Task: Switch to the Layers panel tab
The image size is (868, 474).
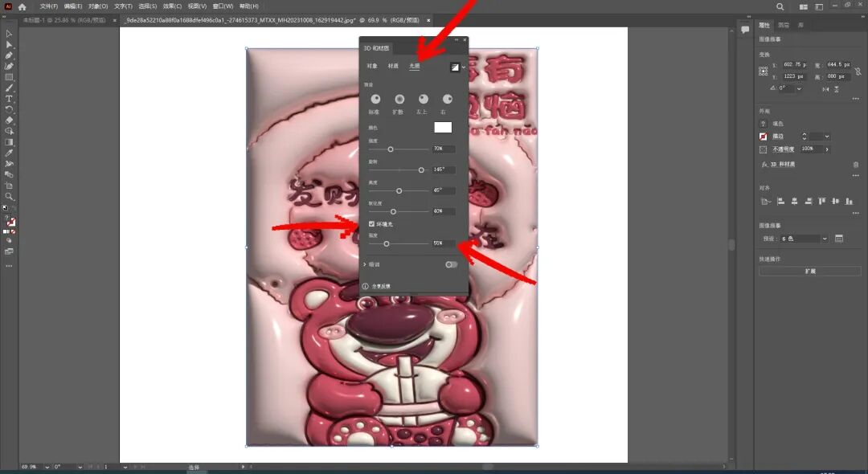Action: (784, 26)
